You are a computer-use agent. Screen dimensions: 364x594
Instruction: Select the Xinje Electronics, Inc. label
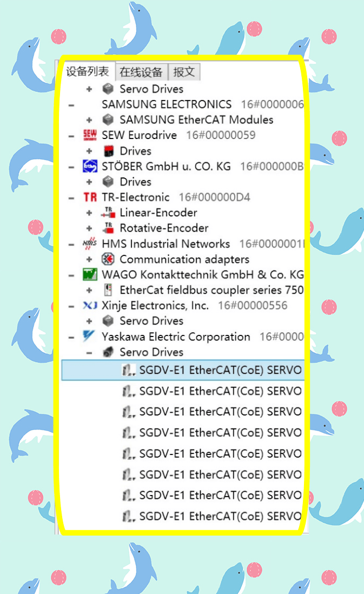point(155,305)
